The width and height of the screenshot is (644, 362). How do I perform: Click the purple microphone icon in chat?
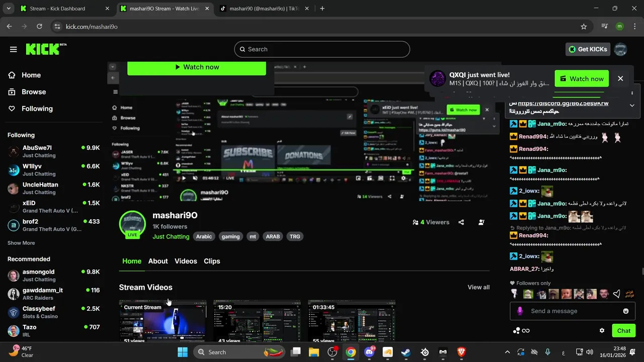(520, 311)
